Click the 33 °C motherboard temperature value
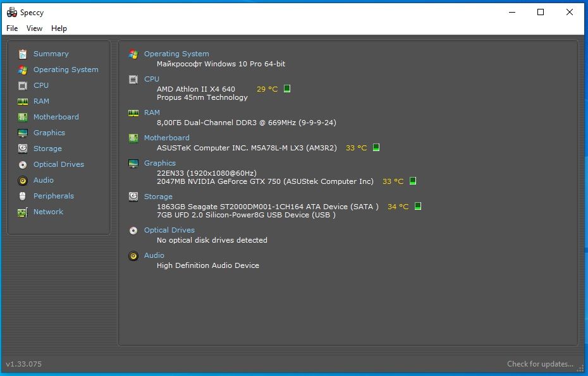Screen dimensions: 588x376 356,148
